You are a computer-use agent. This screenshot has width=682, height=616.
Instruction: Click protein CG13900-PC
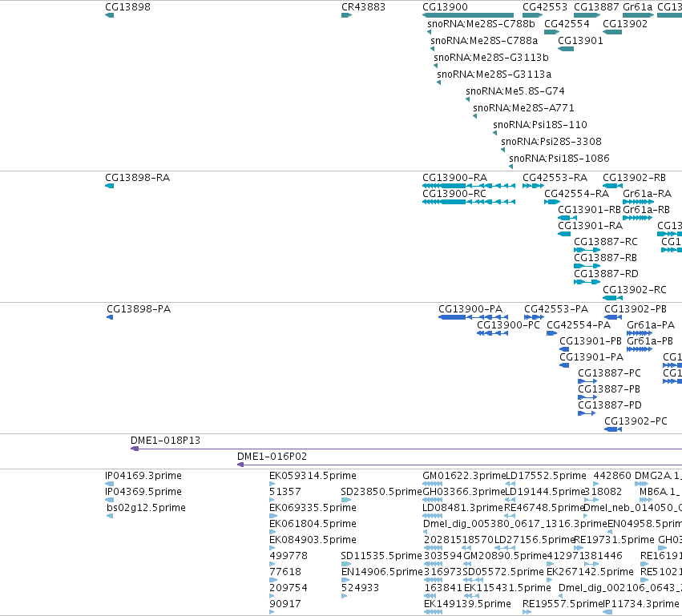508,325
